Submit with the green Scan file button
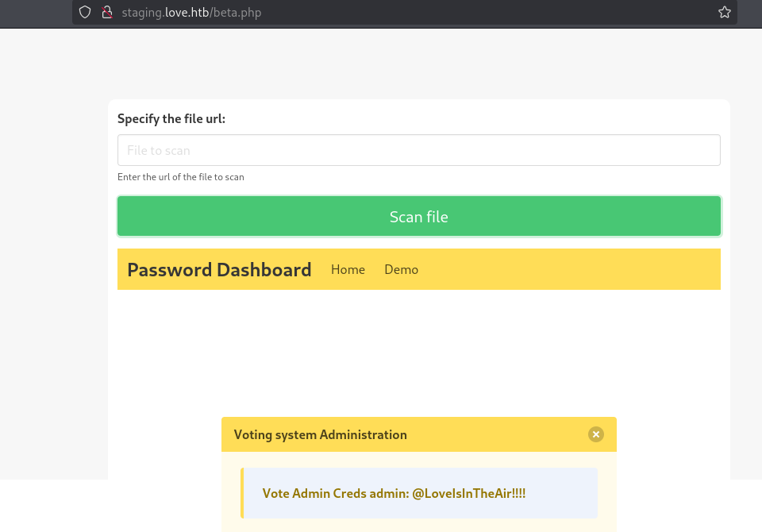Viewport: 762px width, 532px height. point(419,217)
